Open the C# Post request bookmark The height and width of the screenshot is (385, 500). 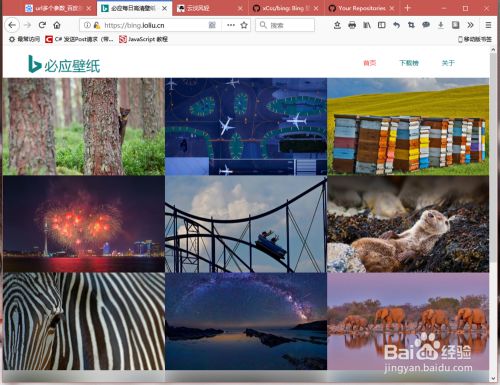point(79,39)
